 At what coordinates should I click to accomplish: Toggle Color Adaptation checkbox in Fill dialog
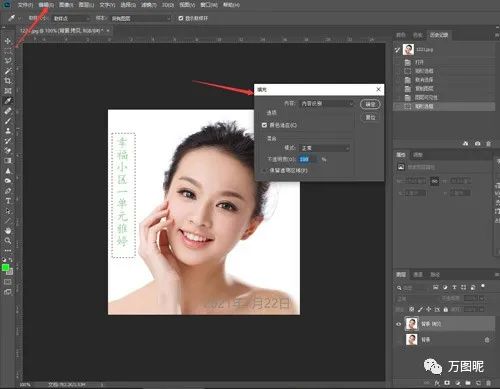click(264, 125)
